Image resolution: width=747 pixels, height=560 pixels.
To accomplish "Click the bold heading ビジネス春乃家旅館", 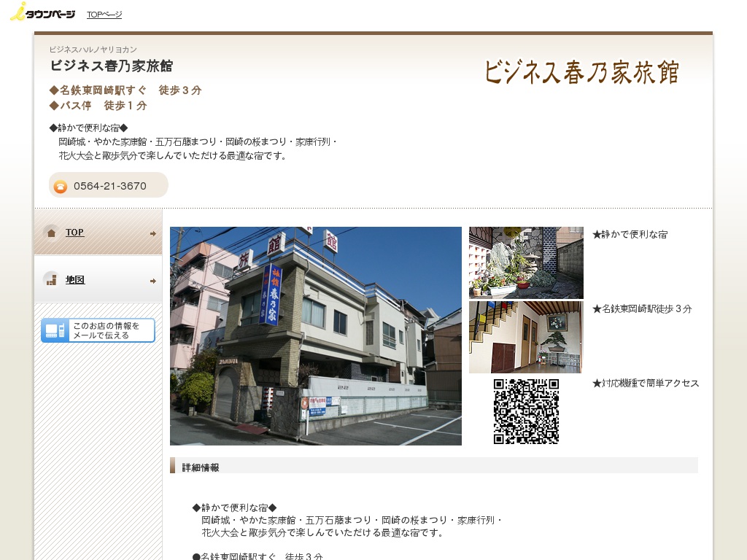I will click(x=112, y=66).
